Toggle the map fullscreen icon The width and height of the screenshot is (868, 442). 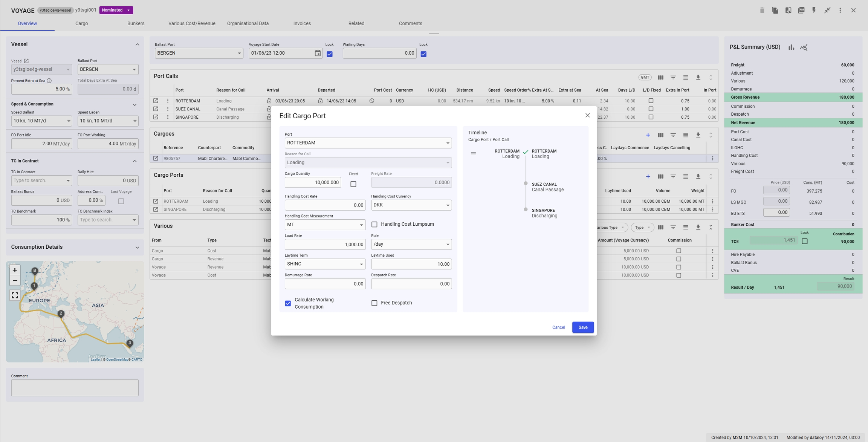pyautogui.click(x=15, y=295)
